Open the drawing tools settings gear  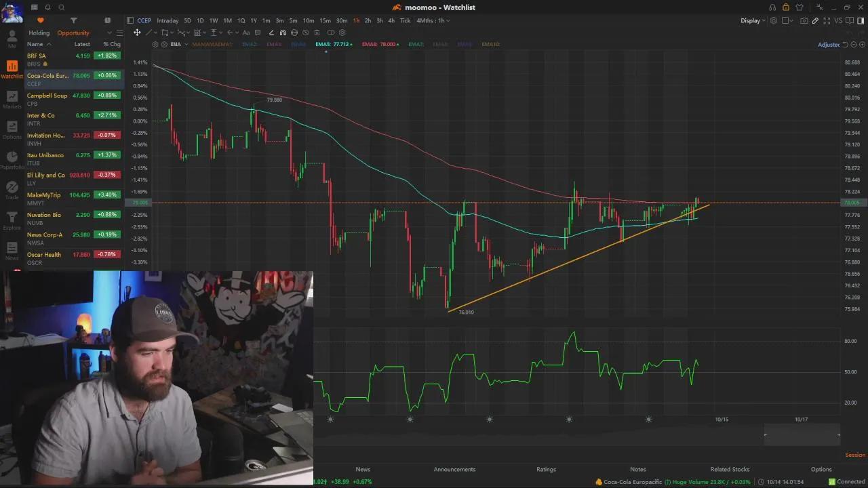342,33
